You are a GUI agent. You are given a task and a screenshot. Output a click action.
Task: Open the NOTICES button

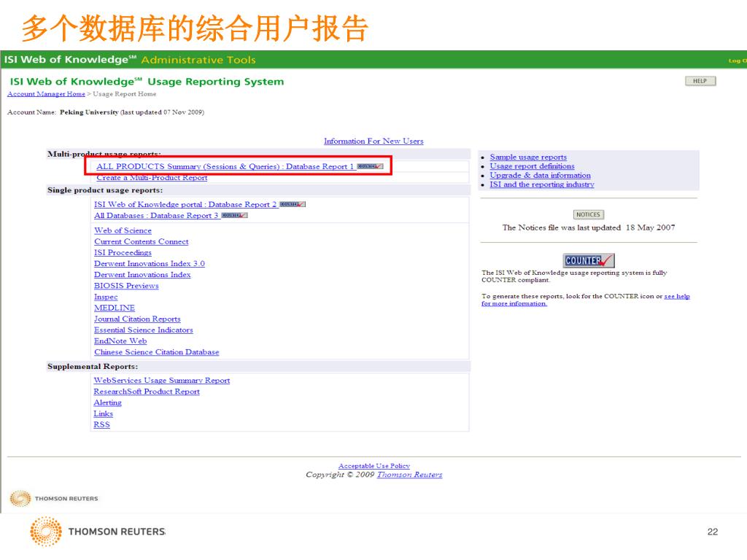589,215
